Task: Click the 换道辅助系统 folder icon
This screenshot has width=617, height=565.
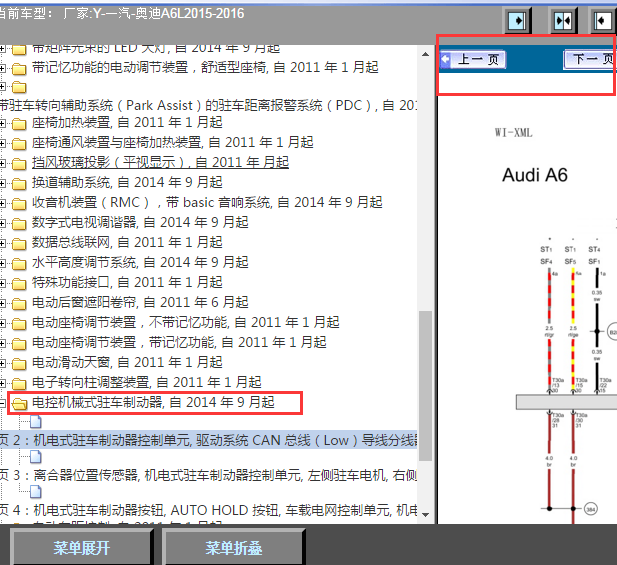Action: tap(19, 183)
